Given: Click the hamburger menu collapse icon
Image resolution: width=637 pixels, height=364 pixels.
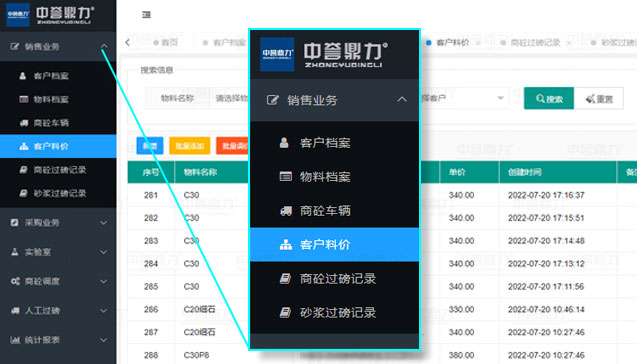Looking at the screenshot, I should [x=146, y=15].
